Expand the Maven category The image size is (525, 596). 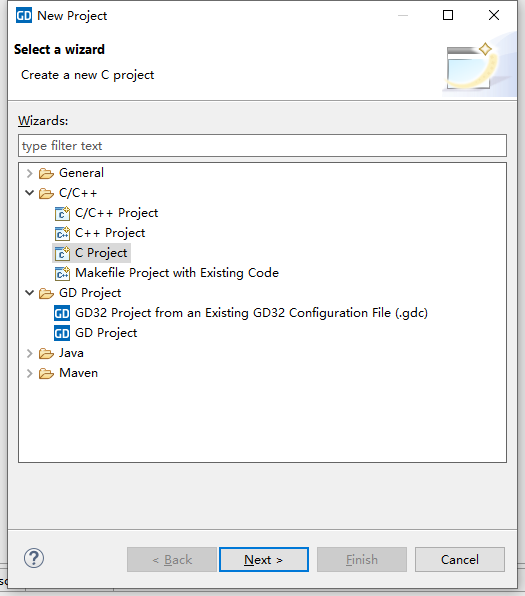tap(29, 373)
